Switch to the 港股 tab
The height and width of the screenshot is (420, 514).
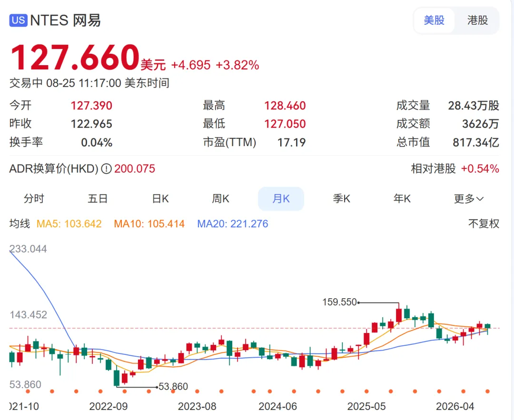click(x=477, y=20)
